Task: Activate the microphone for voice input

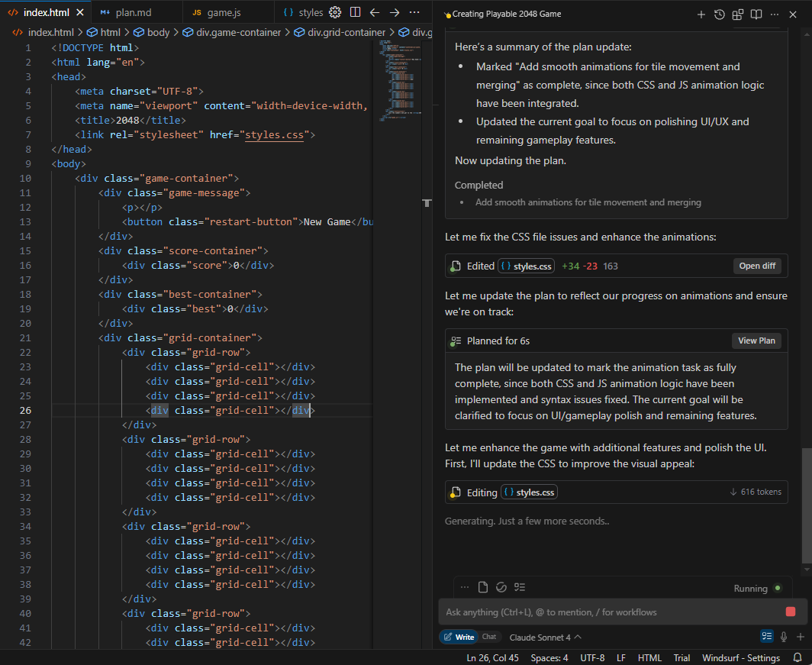Action: 784,636
